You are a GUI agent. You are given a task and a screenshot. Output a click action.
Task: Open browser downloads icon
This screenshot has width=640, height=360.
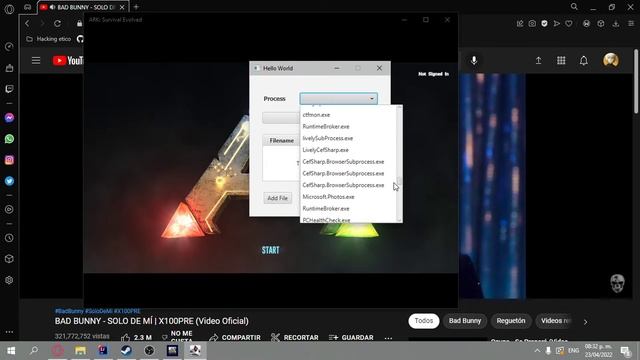point(616,24)
